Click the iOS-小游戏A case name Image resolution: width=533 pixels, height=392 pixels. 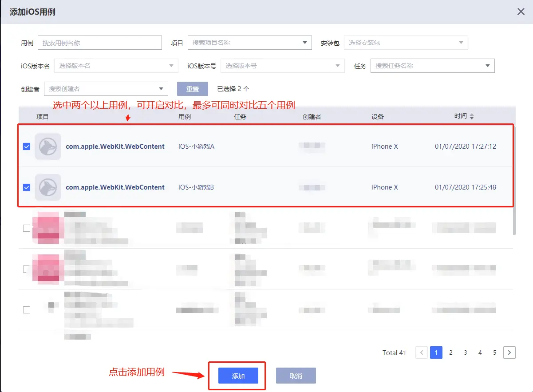(x=196, y=147)
